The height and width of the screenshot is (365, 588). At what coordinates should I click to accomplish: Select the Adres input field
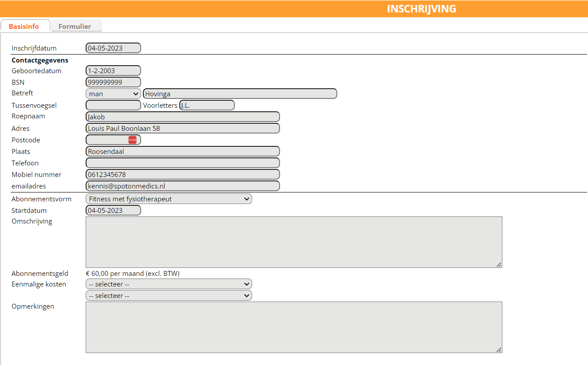pyautogui.click(x=182, y=128)
